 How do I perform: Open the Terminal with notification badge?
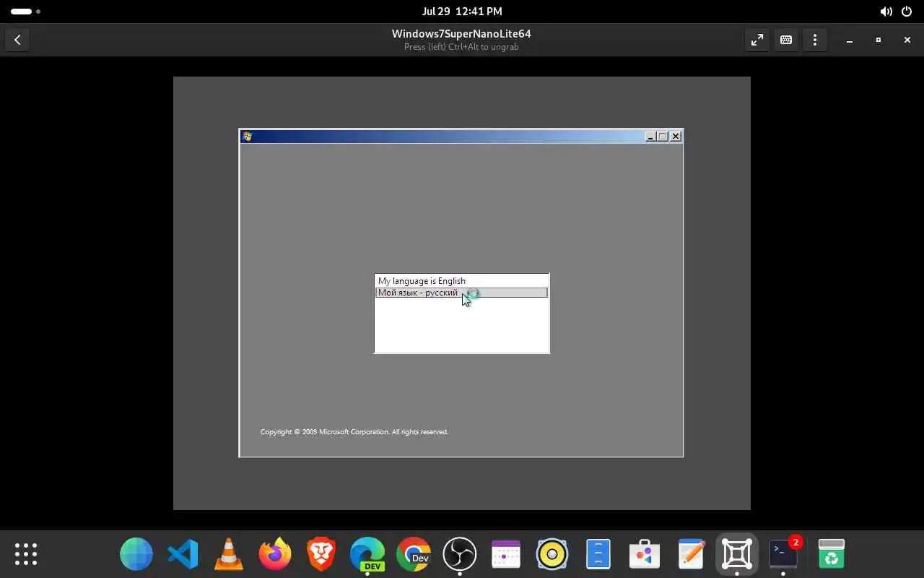coord(783,554)
